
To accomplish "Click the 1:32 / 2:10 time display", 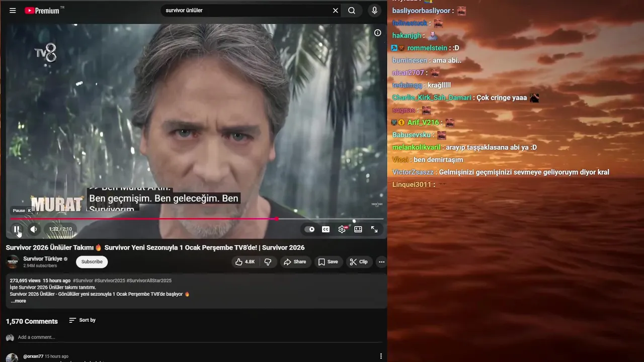I will tap(60, 229).
